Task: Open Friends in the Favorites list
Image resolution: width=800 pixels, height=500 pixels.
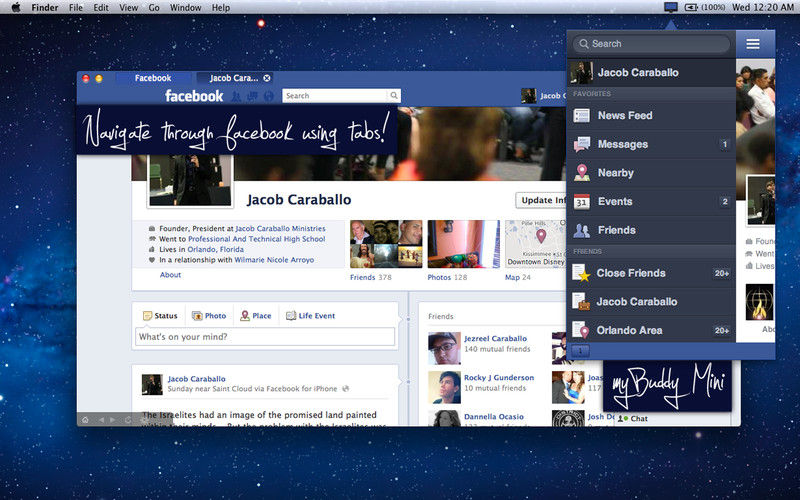Action: pyautogui.click(x=651, y=230)
